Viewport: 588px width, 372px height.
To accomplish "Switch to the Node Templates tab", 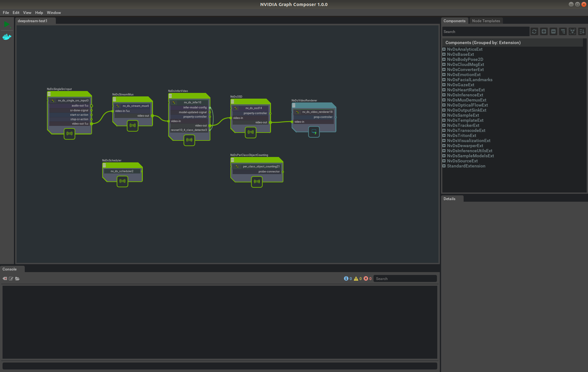I will [486, 21].
